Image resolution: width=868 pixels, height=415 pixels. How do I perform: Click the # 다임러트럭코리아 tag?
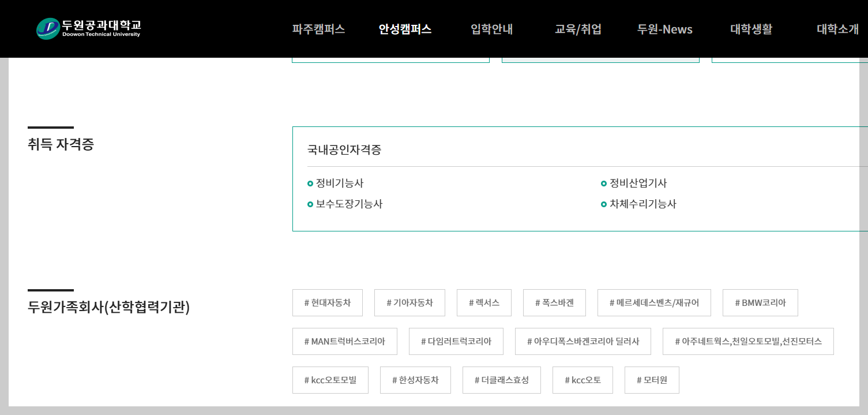pos(456,341)
